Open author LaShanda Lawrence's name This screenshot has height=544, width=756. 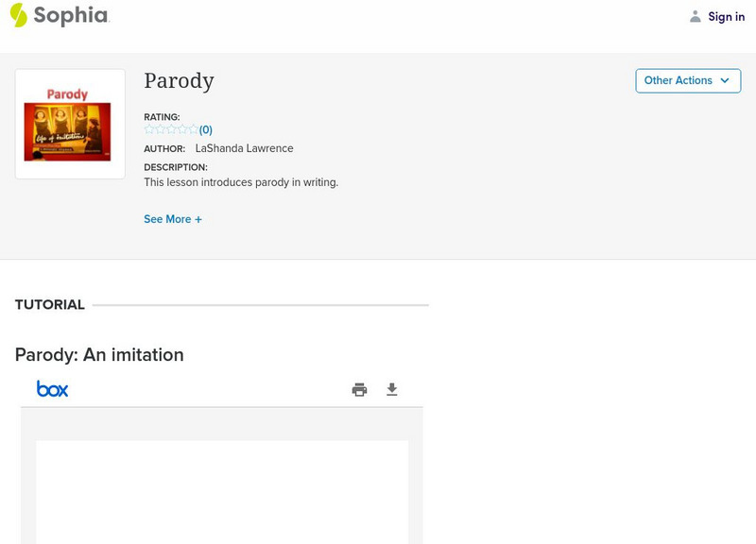click(x=244, y=148)
